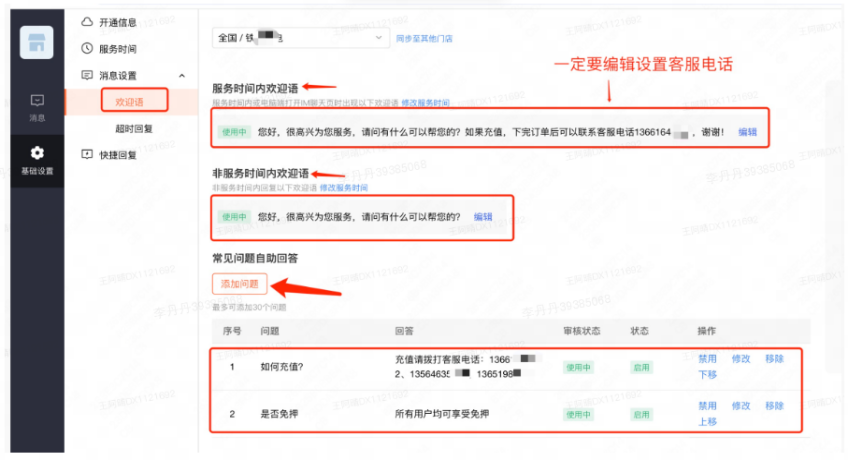Click 添加问题 button
The height and width of the screenshot is (461, 848).
point(239,283)
